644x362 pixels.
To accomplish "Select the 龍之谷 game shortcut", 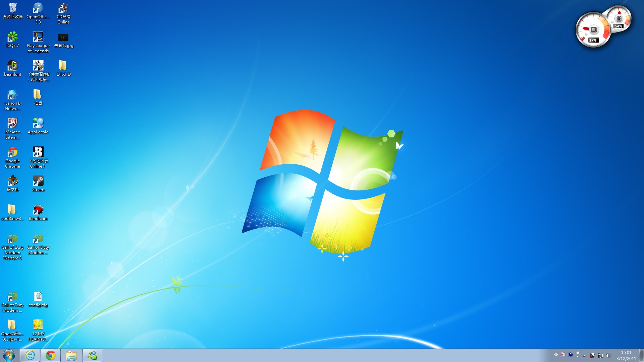I will [x=13, y=184].
